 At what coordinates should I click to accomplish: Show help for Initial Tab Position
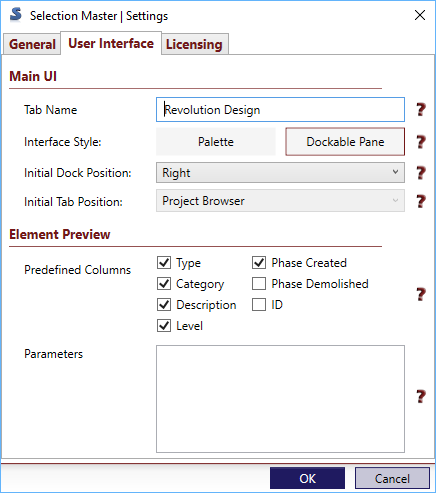421,201
